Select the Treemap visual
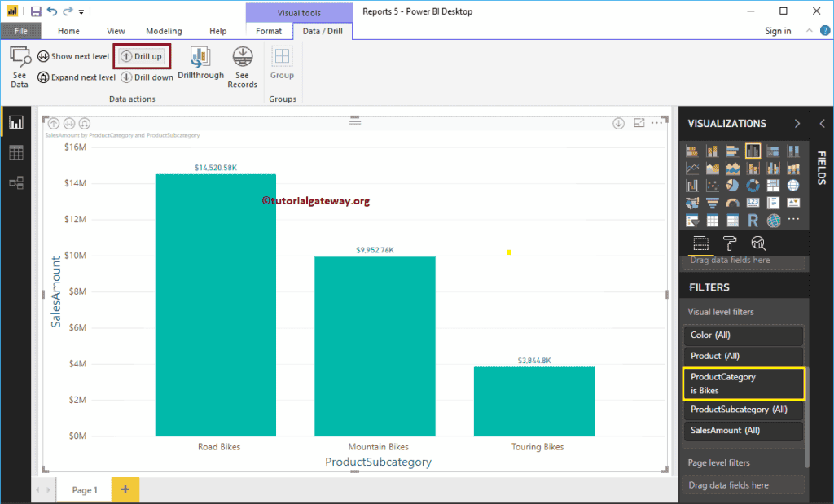 coord(773,186)
